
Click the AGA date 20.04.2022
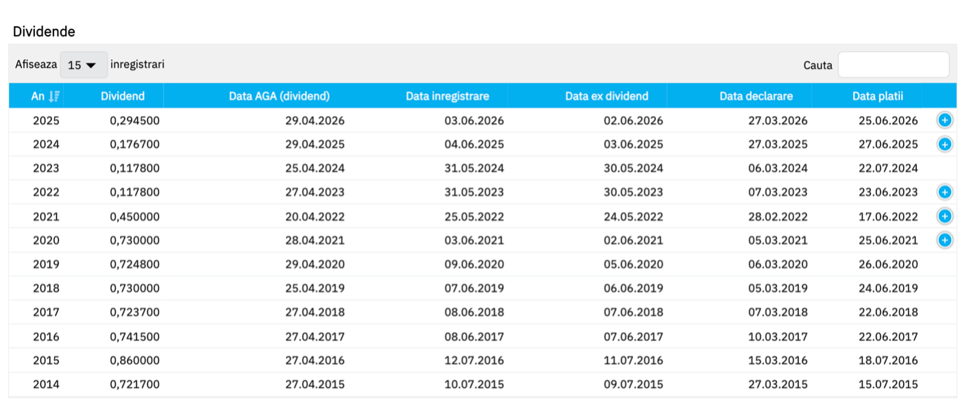click(315, 217)
